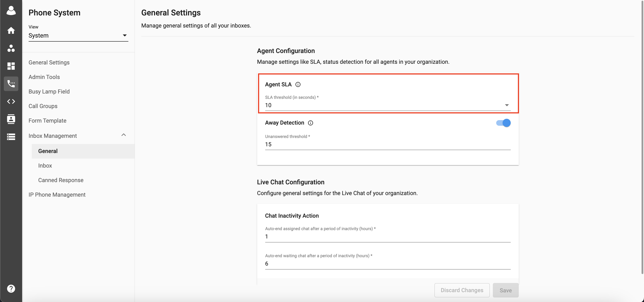This screenshot has height=302, width=644.
Task: Click the auto-end waiting chat hours field
Action: click(x=388, y=264)
